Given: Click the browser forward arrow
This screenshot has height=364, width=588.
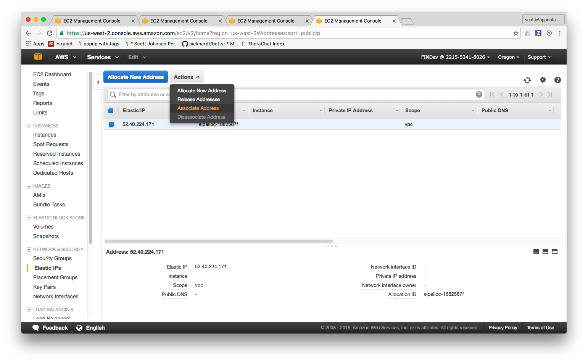Looking at the screenshot, I should click(x=39, y=33).
